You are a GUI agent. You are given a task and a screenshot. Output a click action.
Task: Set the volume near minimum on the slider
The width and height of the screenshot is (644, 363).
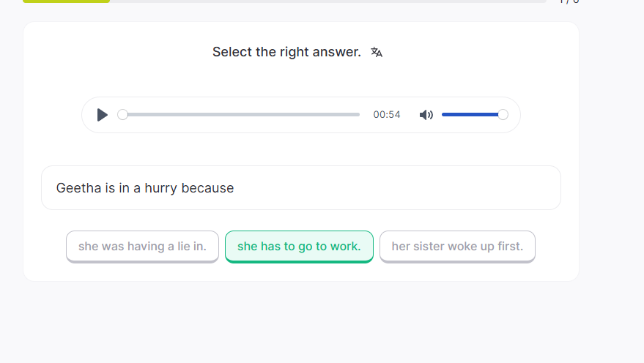(x=445, y=115)
